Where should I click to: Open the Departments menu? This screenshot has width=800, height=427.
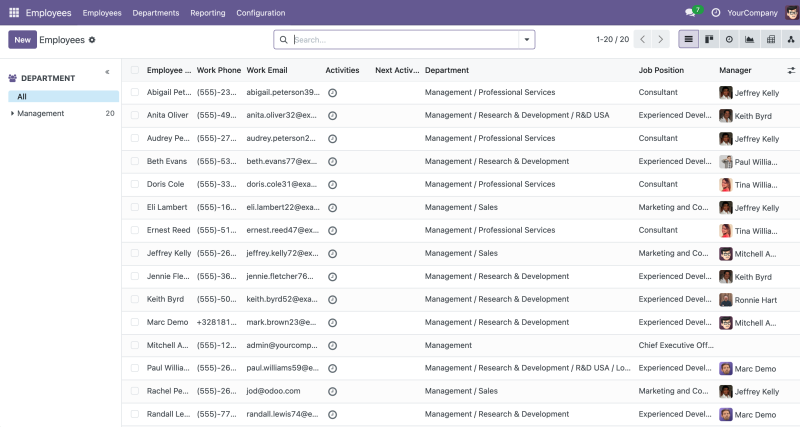click(x=155, y=13)
